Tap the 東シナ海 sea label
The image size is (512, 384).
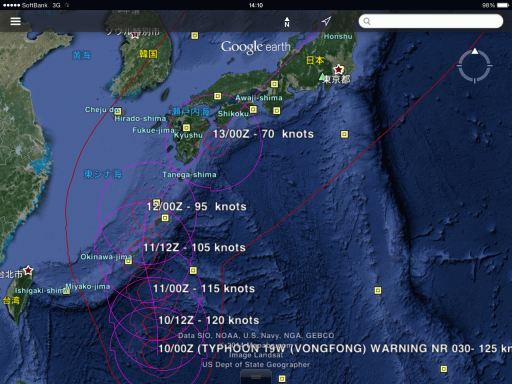pyautogui.click(x=103, y=174)
